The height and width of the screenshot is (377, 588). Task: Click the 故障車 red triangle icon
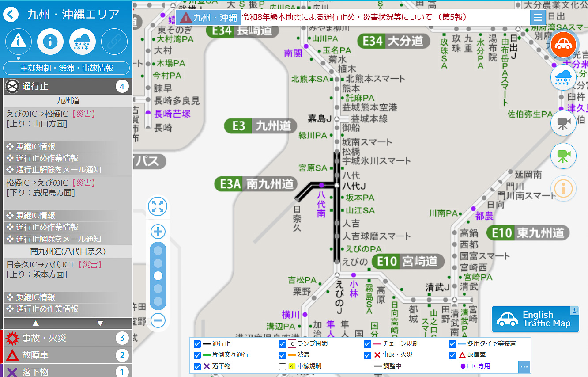coord(12,355)
